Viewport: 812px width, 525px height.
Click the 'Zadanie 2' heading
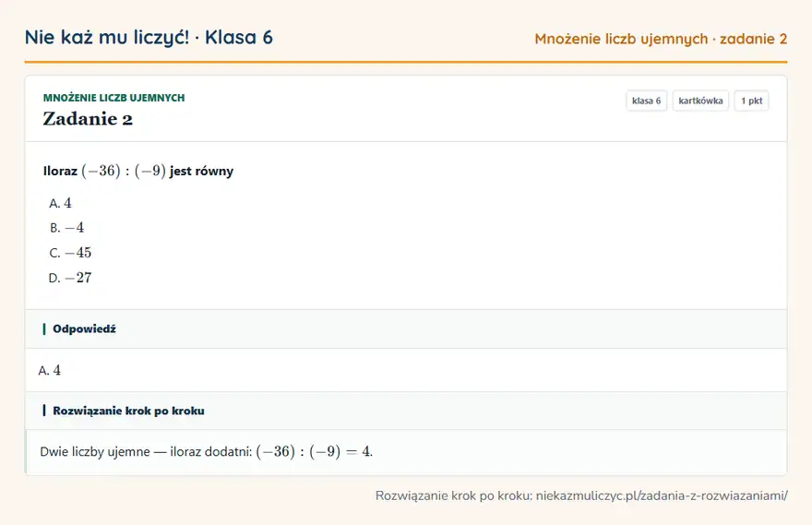click(x=88, y=119)
